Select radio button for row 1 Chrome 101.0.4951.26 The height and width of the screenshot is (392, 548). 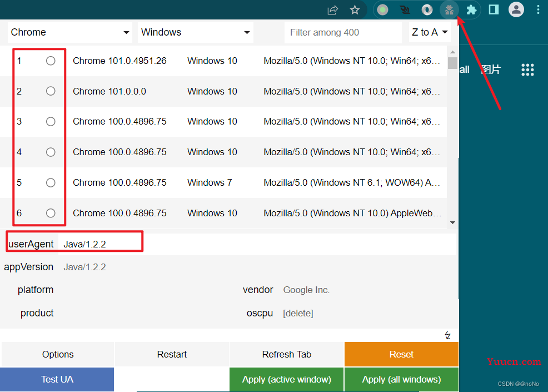click(x=51, y=61)
